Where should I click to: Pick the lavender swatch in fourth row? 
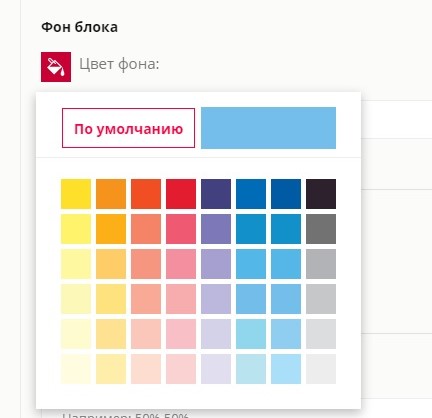(x=216, y=299)
